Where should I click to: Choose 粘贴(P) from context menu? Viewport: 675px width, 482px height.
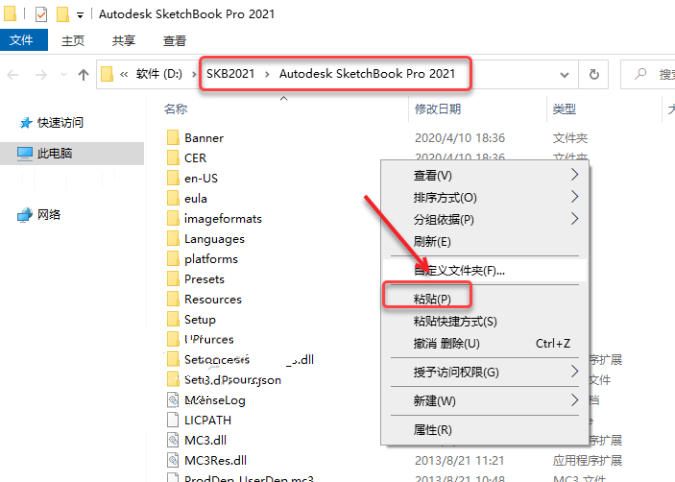pyautogui.click(x=484, y=299)
